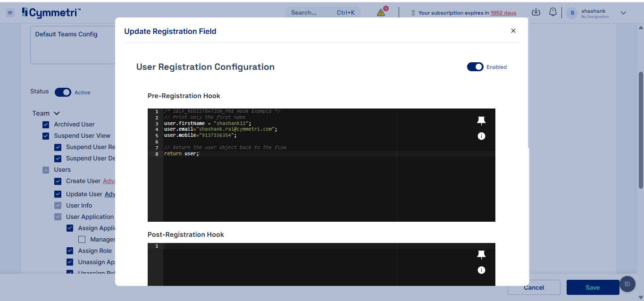Viewport: 644px width, 301px height.
Task: Toggle the User Registration Enabled switch
Action: click(x=475, y=67)
